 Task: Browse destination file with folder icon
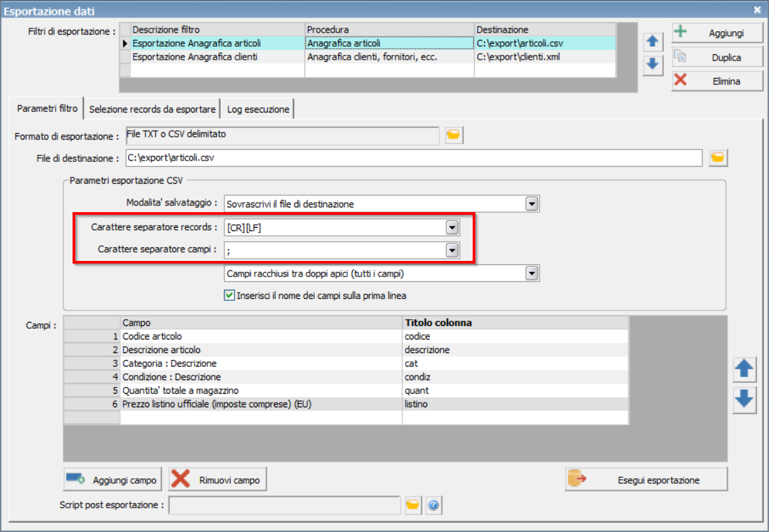[717, 158]
